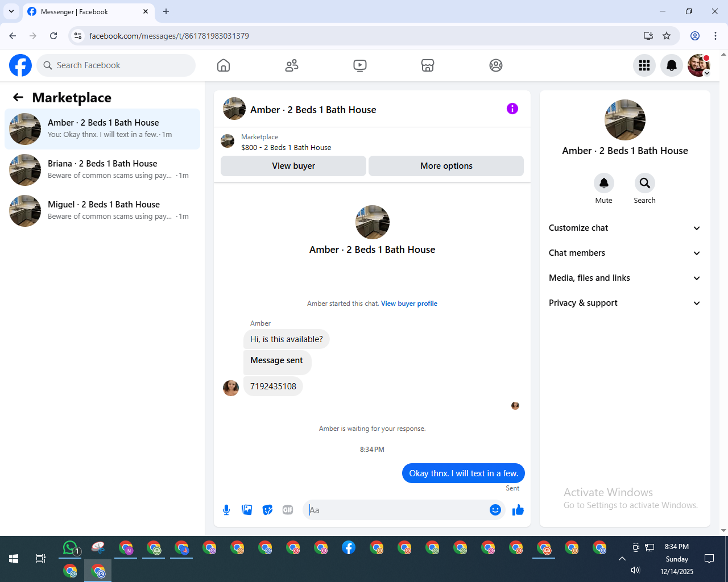Screen dimensions: 728x582
Task: Click the "Okay thnx. I will text in a few." bubble
Action: 464,473
